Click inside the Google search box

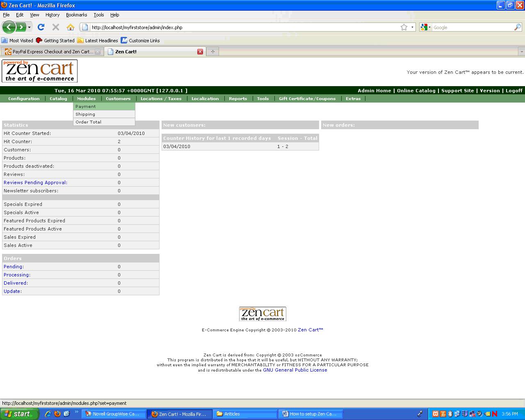[472, 27]
